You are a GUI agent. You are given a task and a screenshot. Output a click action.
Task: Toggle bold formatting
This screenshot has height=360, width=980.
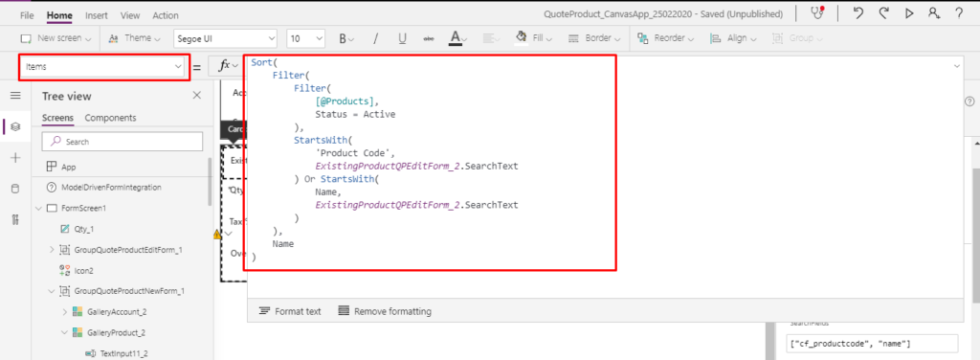[346, 38]
